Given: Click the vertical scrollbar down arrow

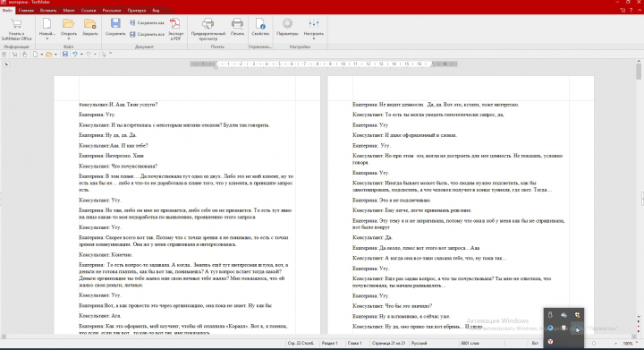Looking at the screenshot, I should point(639,317).
